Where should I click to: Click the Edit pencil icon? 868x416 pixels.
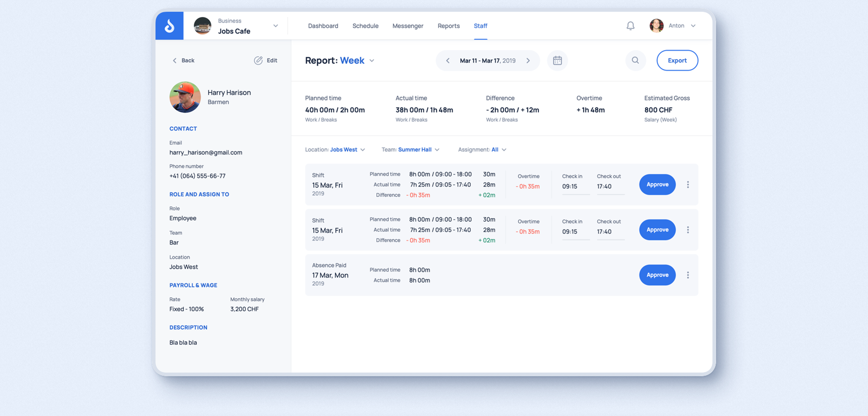coord(258,60)
